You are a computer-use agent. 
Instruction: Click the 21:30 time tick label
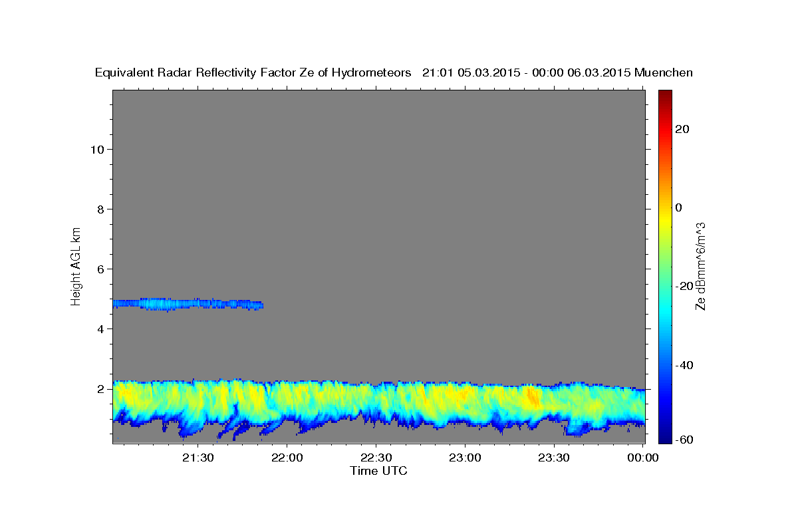click(198, 458)
